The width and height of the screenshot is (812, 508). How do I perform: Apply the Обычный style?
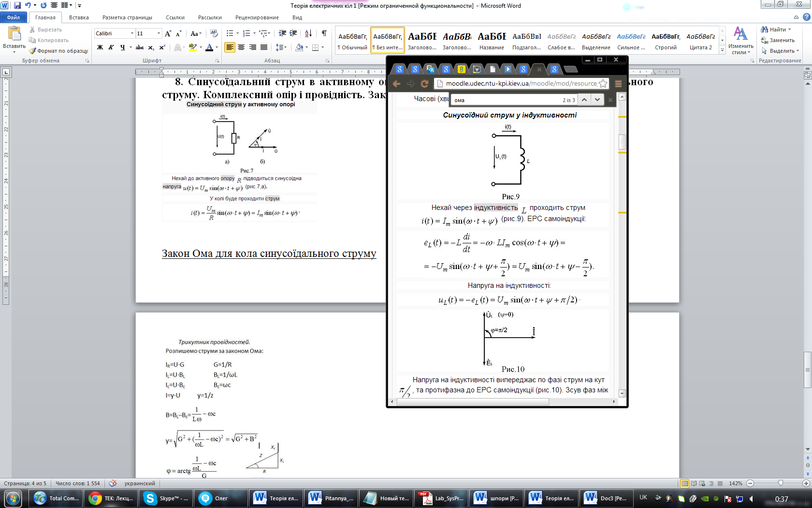[352, 40]
